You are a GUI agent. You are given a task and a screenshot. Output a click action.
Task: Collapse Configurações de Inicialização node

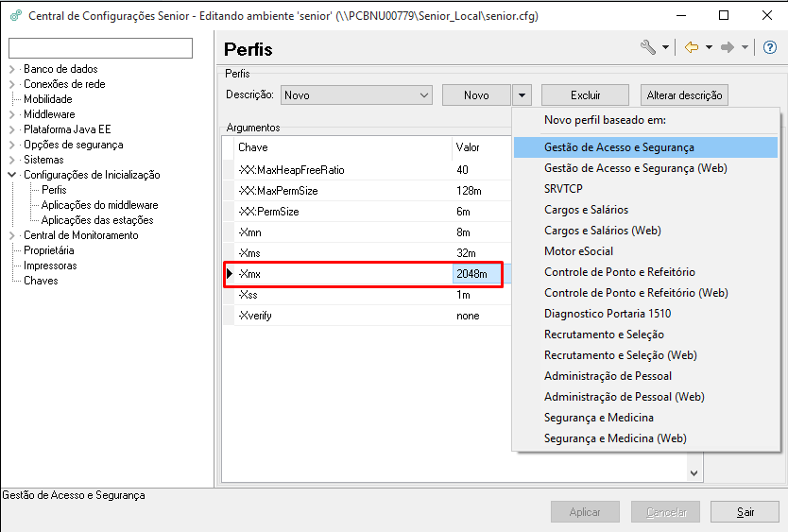12,175
